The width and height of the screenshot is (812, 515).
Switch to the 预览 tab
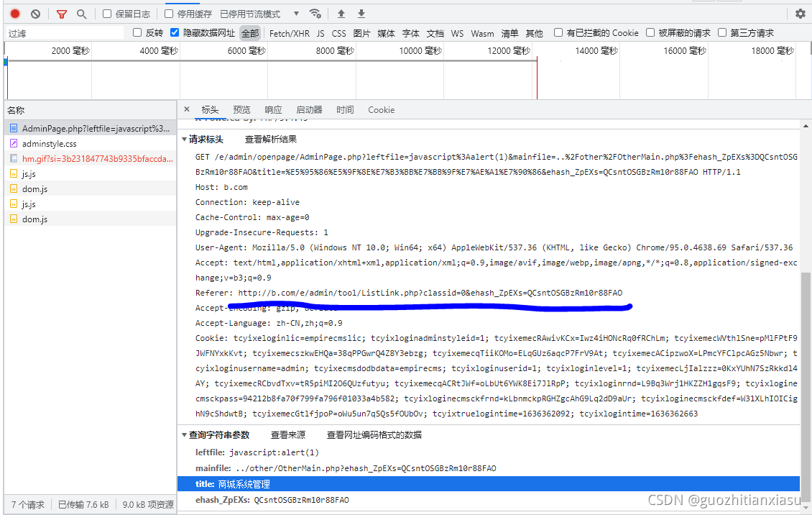[x=242, y=110]
